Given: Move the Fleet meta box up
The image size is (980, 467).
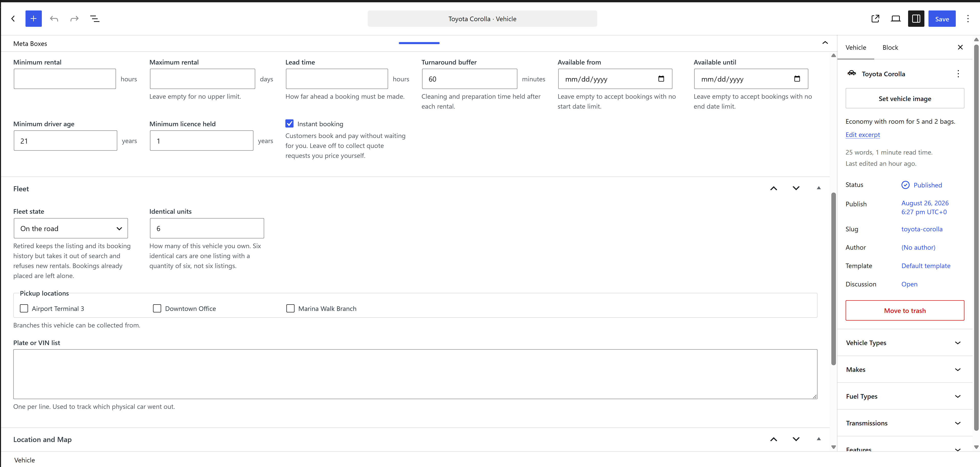Looking at the screenshot, I should click(x=773, y=188).
